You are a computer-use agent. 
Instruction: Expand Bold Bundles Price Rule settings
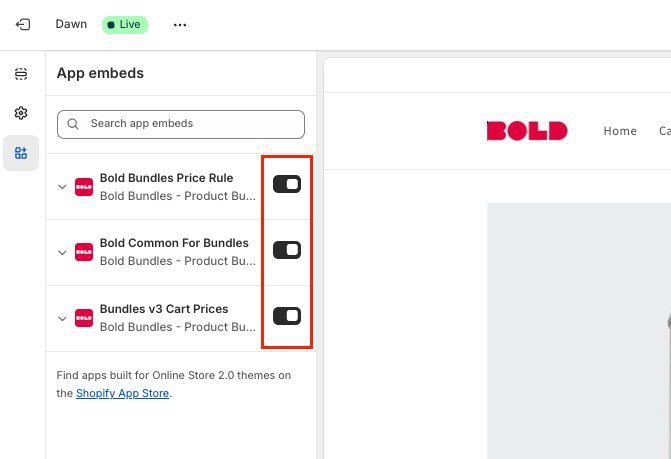point(62,187)
